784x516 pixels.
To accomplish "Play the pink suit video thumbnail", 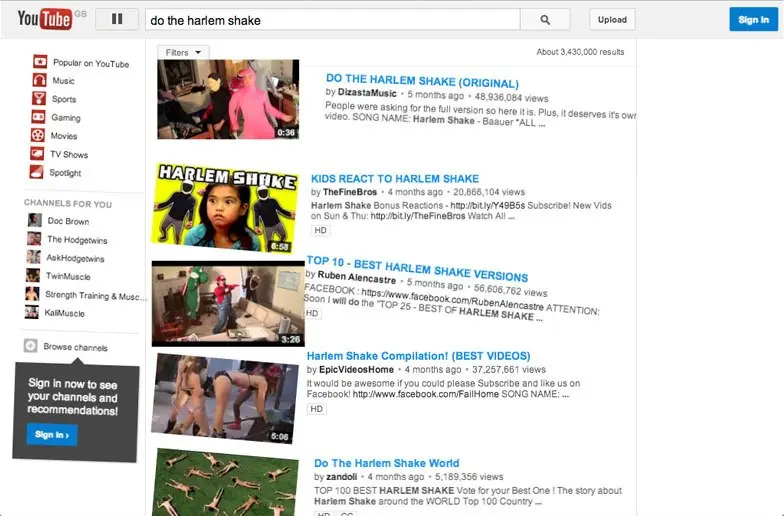I will 228,99.
